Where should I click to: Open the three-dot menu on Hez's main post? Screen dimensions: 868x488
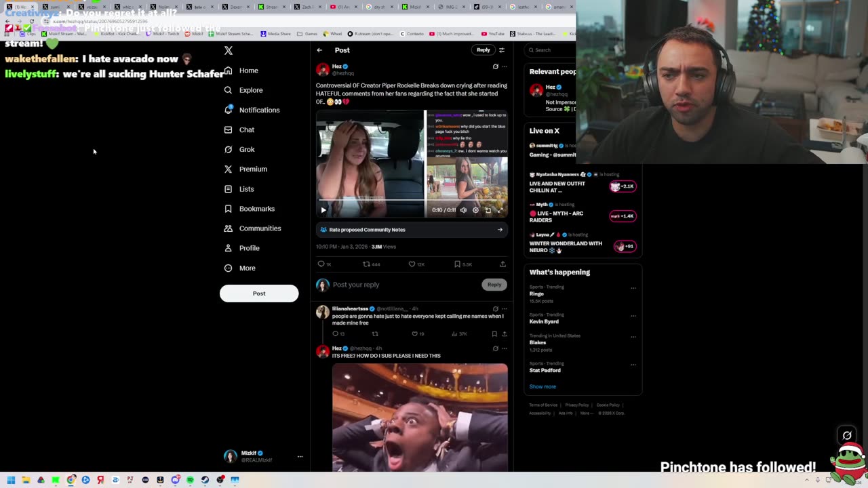[505, 66]
